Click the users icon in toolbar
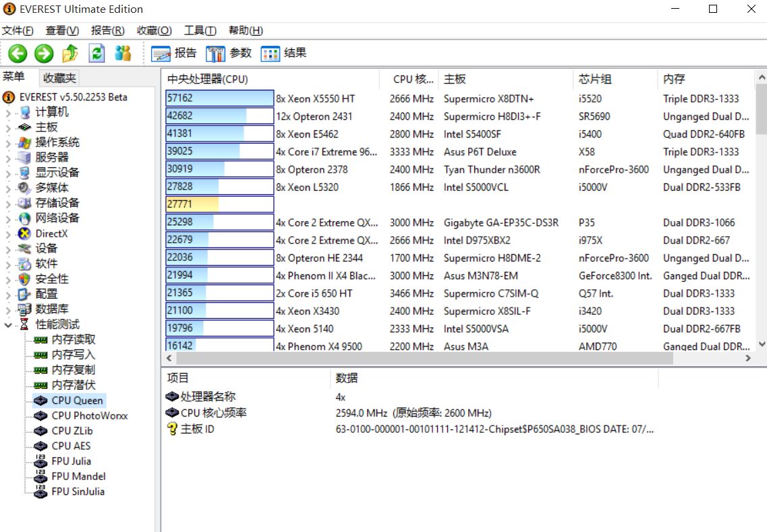The width and height of the screenshot is (767, 532). 123,53
